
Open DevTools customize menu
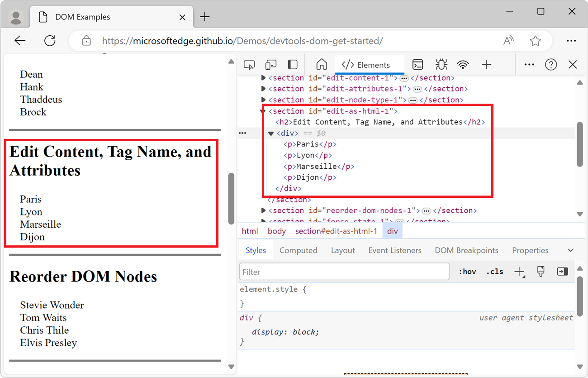529,64
